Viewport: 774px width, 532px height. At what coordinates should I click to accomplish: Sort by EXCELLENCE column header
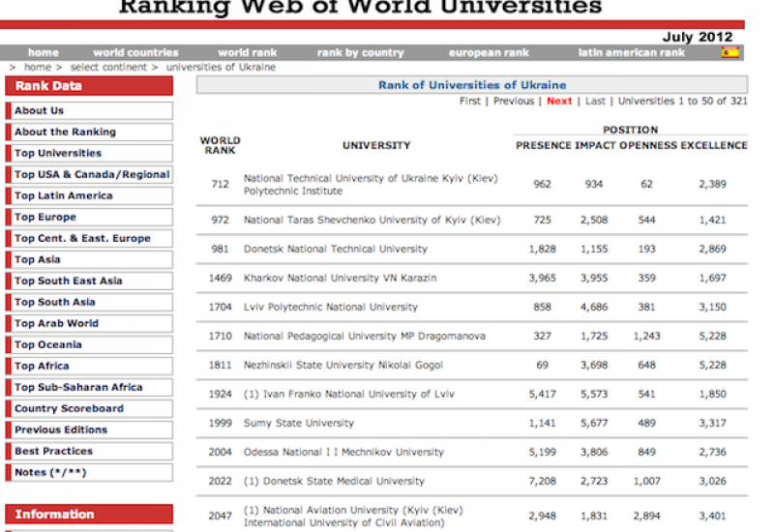[x=714, y=145]
